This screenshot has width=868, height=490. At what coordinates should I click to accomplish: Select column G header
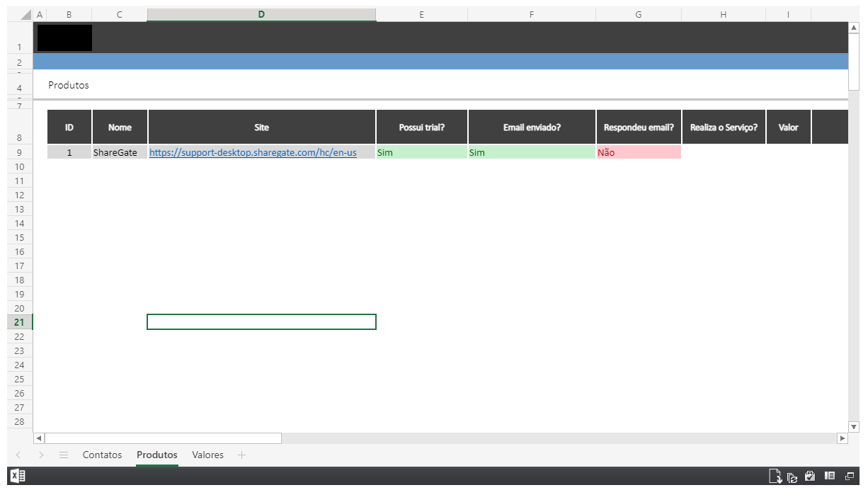pyautogui.click(x=639, y=14)
